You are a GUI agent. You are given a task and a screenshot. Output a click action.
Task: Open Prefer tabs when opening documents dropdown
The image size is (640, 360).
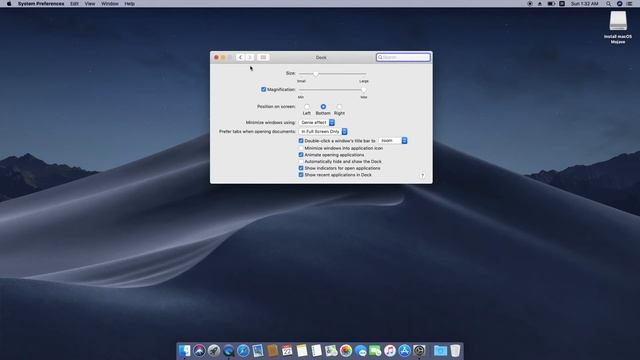click(x=323, y=131)
